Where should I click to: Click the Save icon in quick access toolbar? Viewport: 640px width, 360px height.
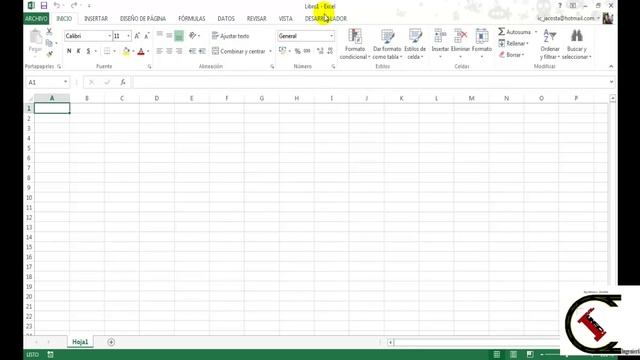(44, 6)
